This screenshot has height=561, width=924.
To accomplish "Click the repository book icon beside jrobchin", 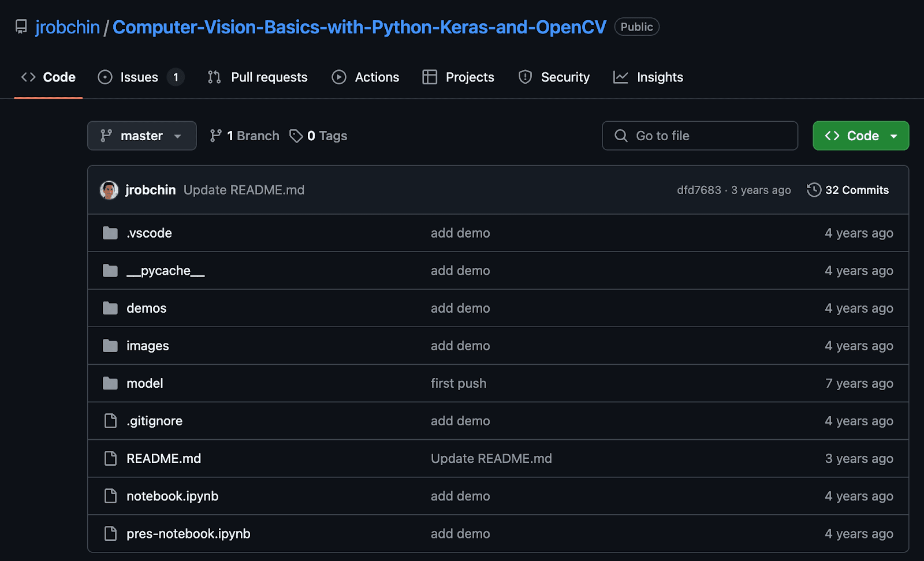I will pyautogui.click(x=21, y=27).
